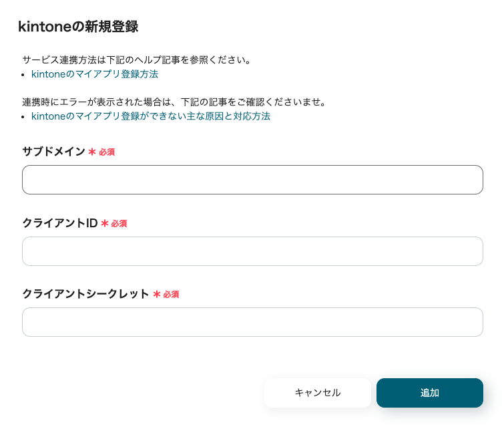The width and height of the screenshot is (504, 427).
Task: Click the red asterisk beside クライアントID
Action: click(x=104, y=223)
